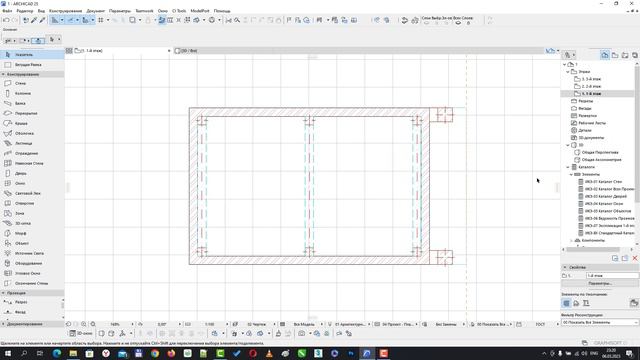This screenshot has height=360, width=640.
Task: Open the zoom percentage dropdown
Action: [132, 324]
